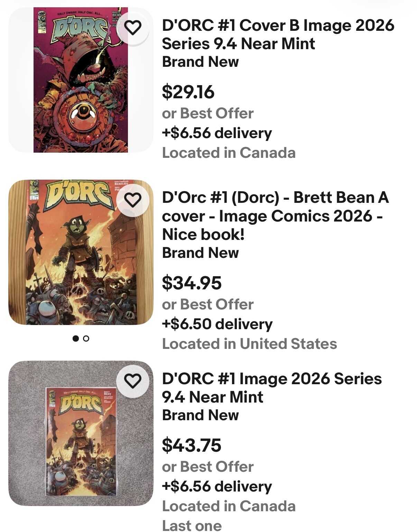Open the D'ORC #1 Cover B listing title
Viewport: 417px width, 532px height.
pos(278,34)
